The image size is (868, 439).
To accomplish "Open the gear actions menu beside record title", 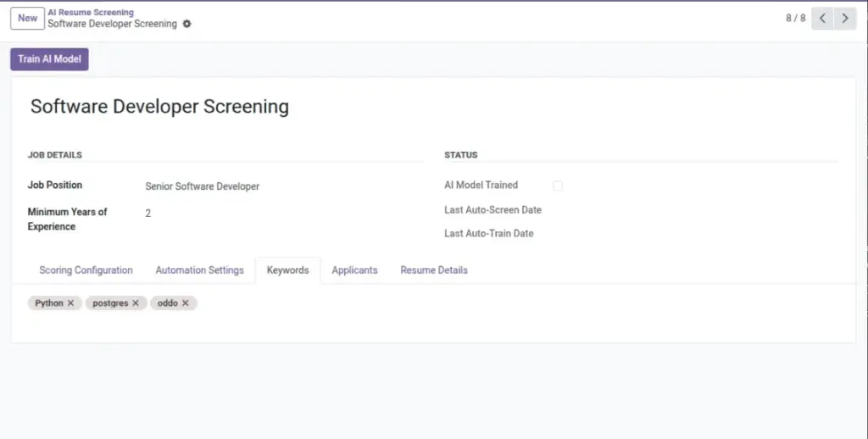I will (187, 24).
